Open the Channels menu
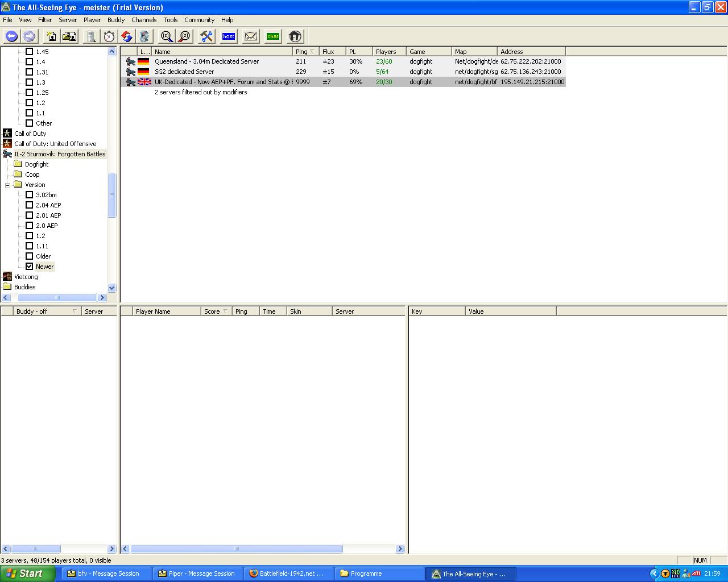The width and height of the screenshot is (728, 582). click(144, 20)
